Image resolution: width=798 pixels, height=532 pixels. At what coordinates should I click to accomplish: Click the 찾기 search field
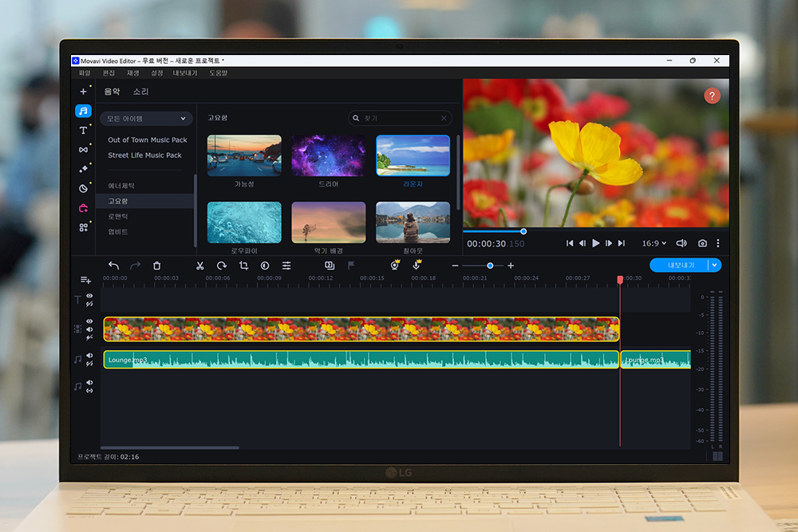pyautogui.click(x=400, y=118)
